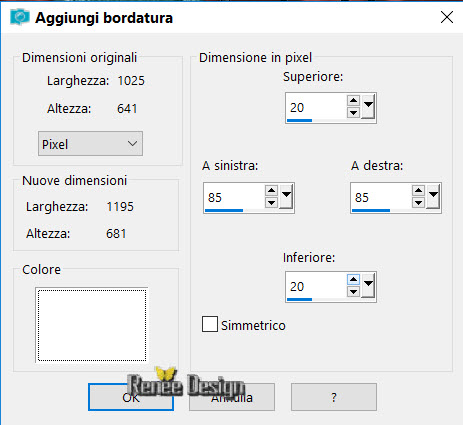Open the A destra slider dropdown arrow
This screenshot has height=425, width=463.
(433, 196)
